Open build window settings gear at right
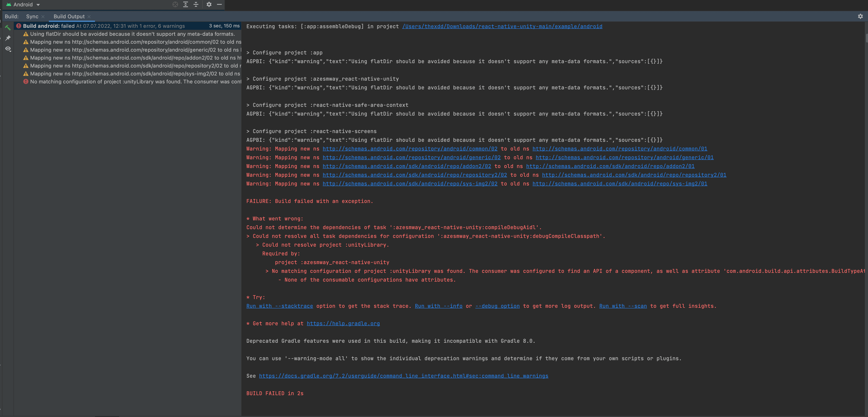Image resolution: width=868 pixels, height=417 pixels. [860, 16]
